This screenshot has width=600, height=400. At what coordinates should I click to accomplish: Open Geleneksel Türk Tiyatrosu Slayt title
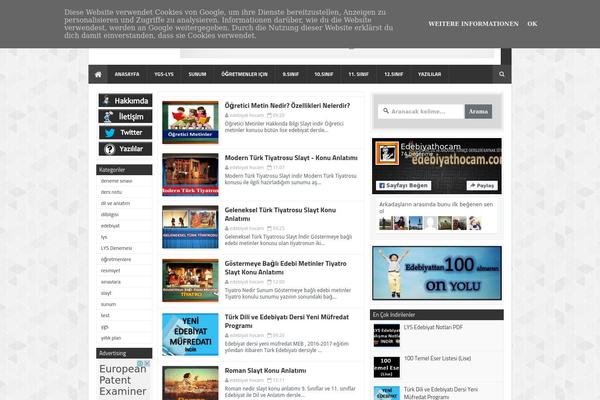coord(280,214)
